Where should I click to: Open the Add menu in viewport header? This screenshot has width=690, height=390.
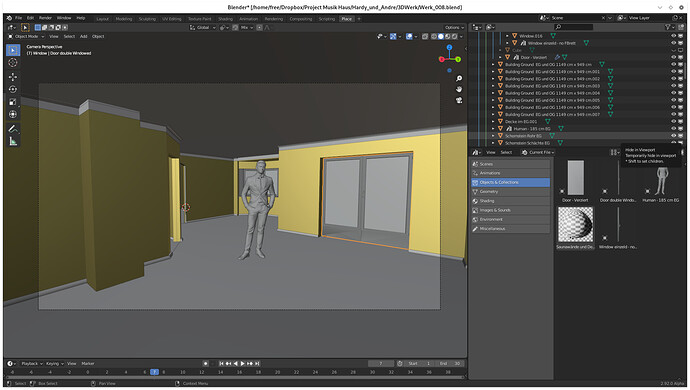pyautogui.click(x=84, y=37)
